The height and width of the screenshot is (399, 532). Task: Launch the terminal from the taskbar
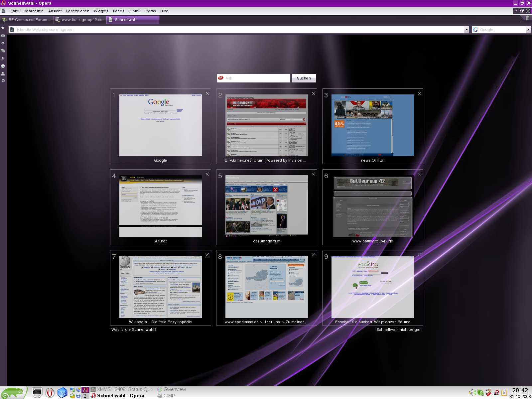[37, 393]
